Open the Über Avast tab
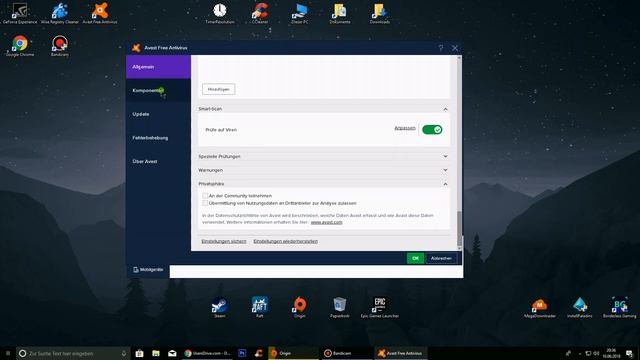The height and width of the screenshot is (360, 640). coord(158,161)
